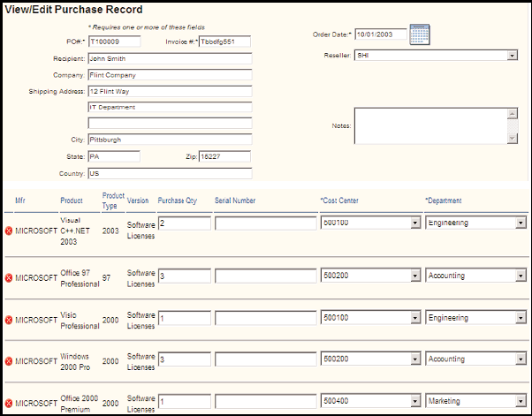The image size is (532, 416).
Task: Click Serial Number field for Windows 2000 Pro
Action: 266,359
